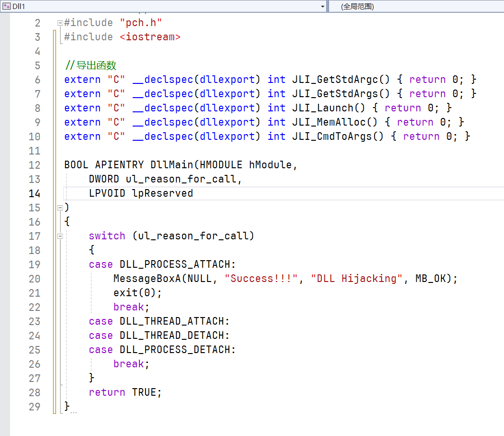Collapse the switch block on line 17
This screenshot has width=504, height=436.
60,236
